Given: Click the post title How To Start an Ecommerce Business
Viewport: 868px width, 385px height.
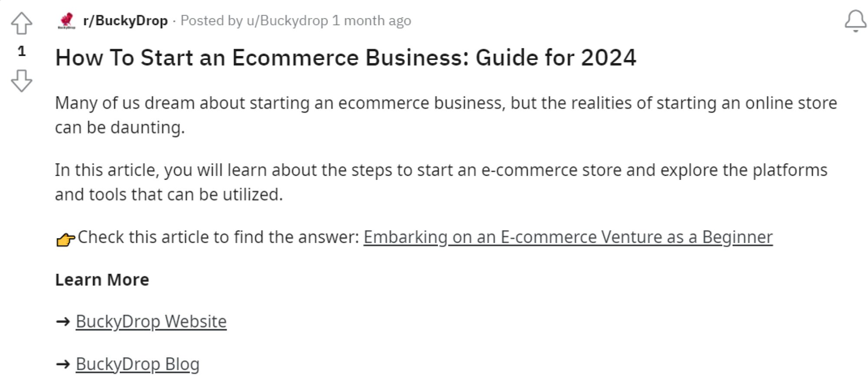Looking at the screenshot, I should click(345, 57).
